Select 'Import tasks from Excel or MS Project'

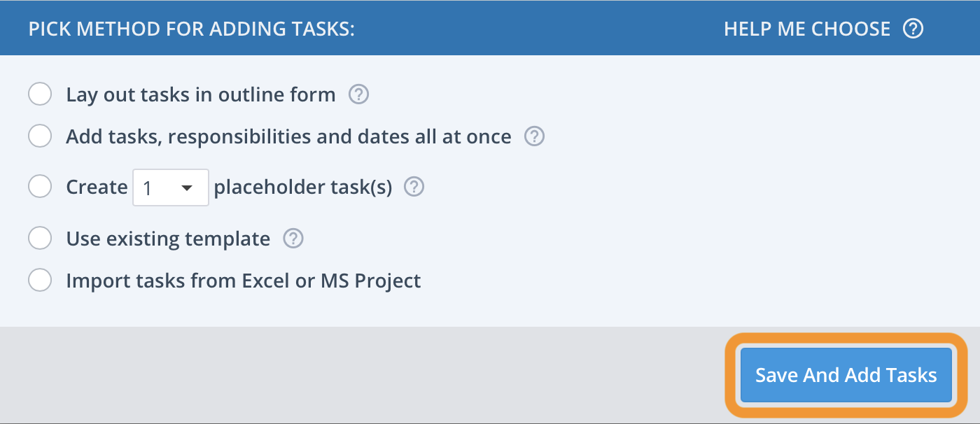40,280
